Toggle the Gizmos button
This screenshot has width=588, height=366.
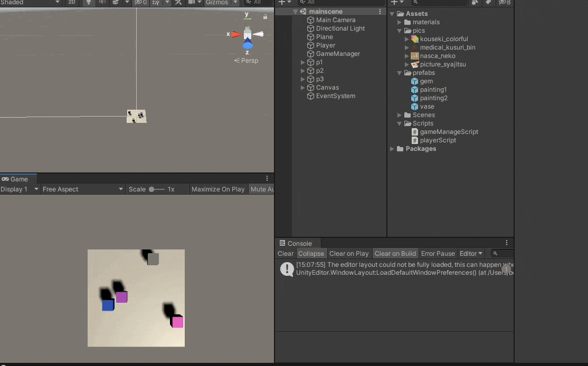click(217, 2)
